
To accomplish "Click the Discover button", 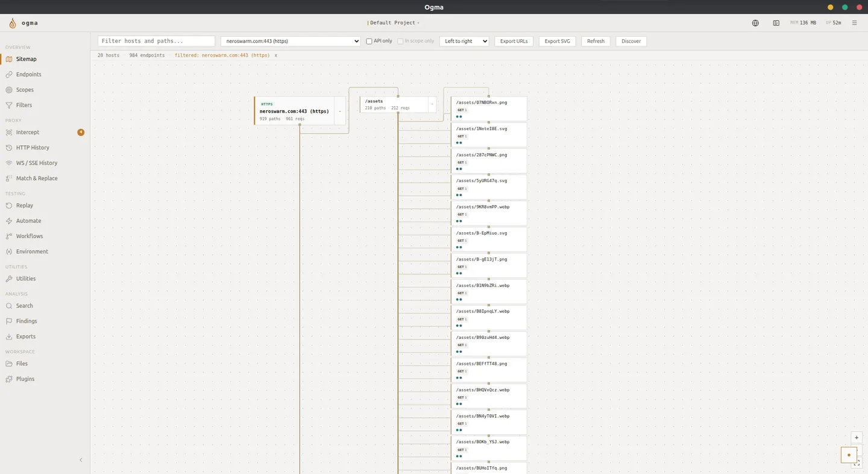I will (631, 41).
